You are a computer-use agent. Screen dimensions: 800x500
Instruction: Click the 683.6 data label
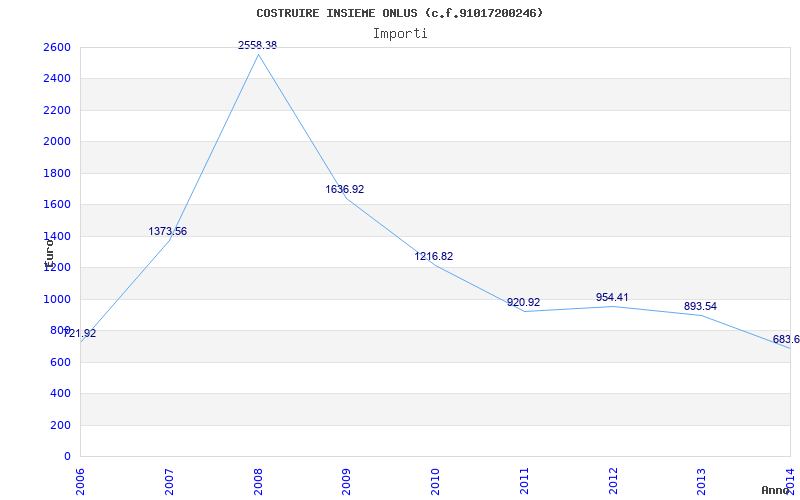786,339
